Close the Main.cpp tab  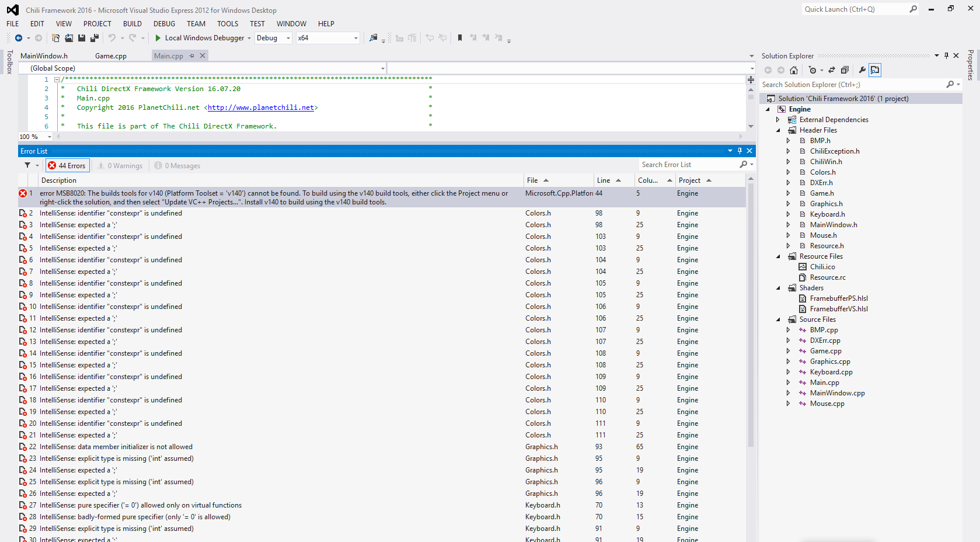(x=203, y=55)
